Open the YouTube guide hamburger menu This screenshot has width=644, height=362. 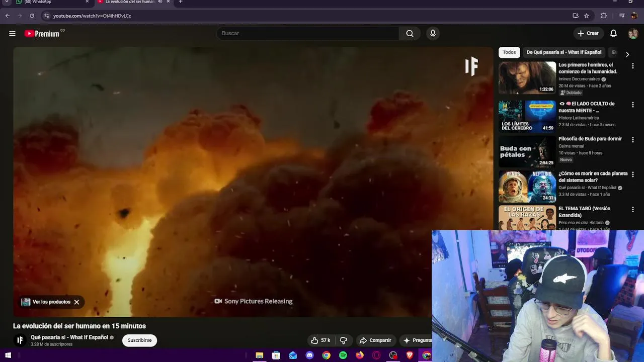tap(12, 33)
